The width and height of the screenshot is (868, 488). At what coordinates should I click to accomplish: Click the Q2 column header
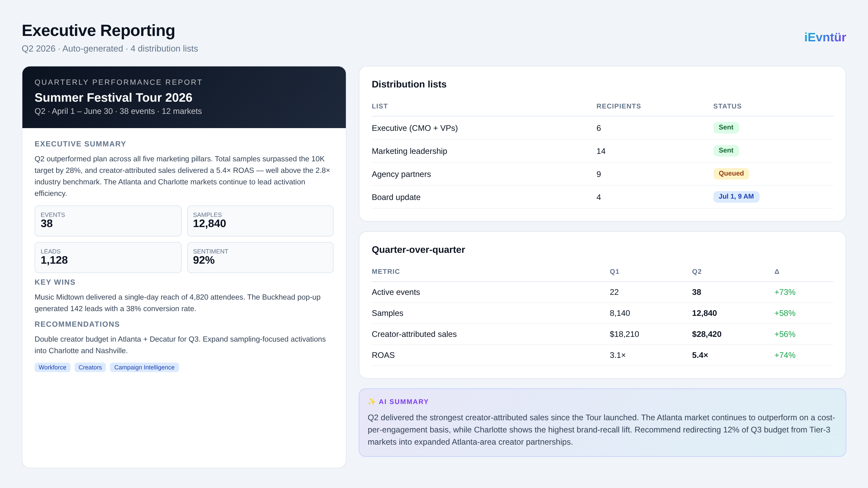pos(697,272)
